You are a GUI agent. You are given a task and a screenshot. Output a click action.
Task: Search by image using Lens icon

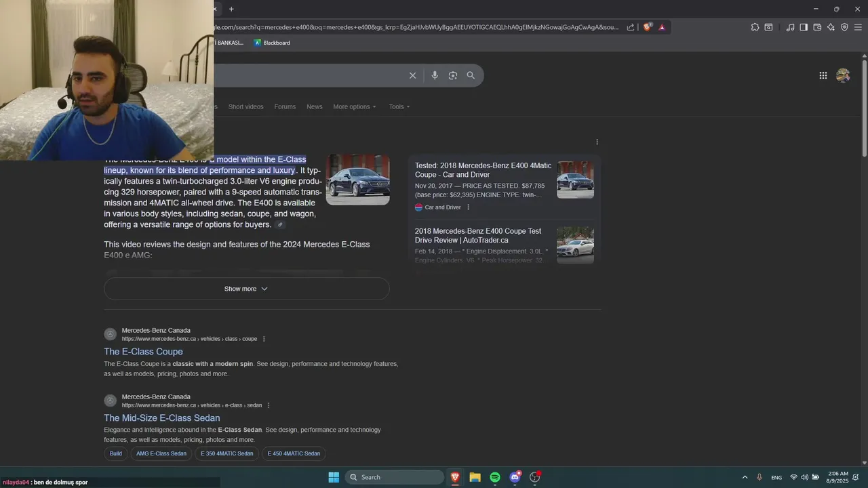pyautogui.click(x=453, y=75)
